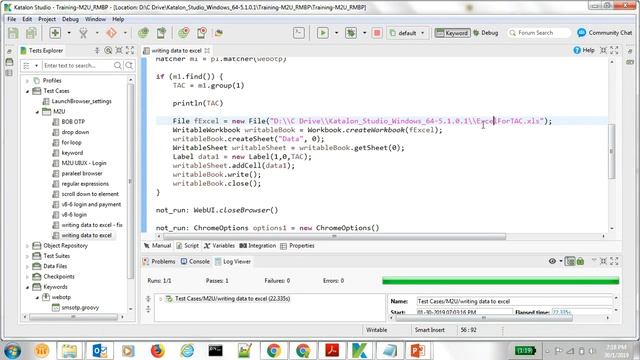Click the Save toolbar icon
Screen dimensions: 640x360
[13, 33]
